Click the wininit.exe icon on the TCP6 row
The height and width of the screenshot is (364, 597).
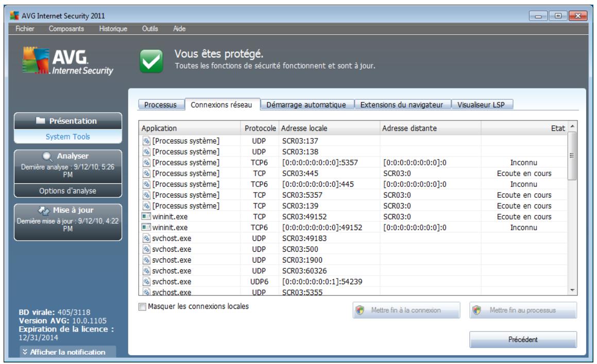click(x=146, y=228)
